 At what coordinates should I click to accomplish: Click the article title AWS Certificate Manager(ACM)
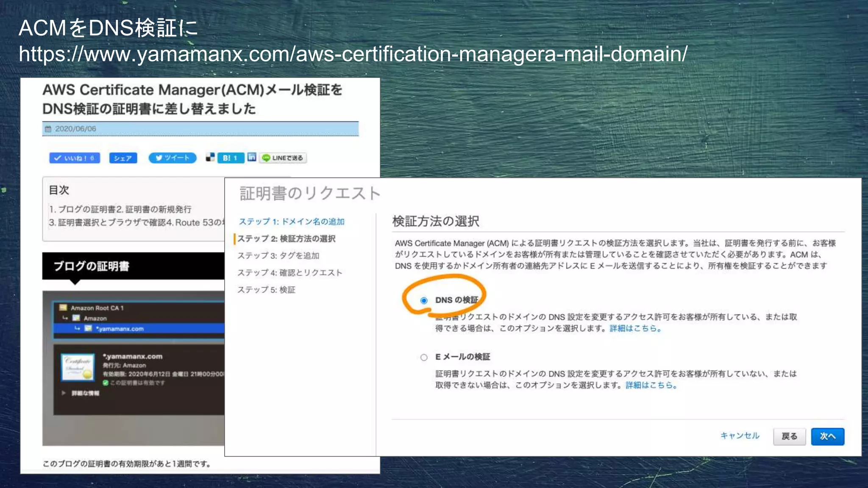coord(192,99)
